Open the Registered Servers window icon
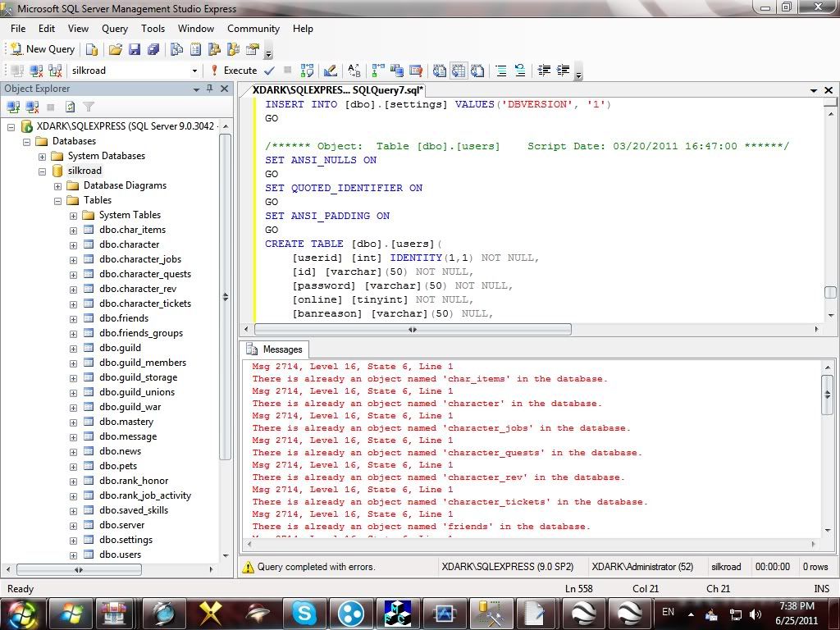This screenshot has width=840, height=630. [x=176, y=50]
